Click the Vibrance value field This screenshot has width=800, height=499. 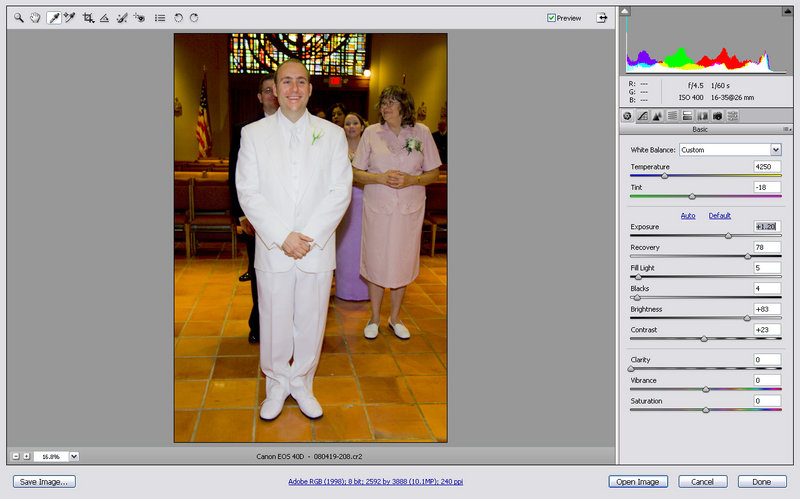click(x=767, y=380)
